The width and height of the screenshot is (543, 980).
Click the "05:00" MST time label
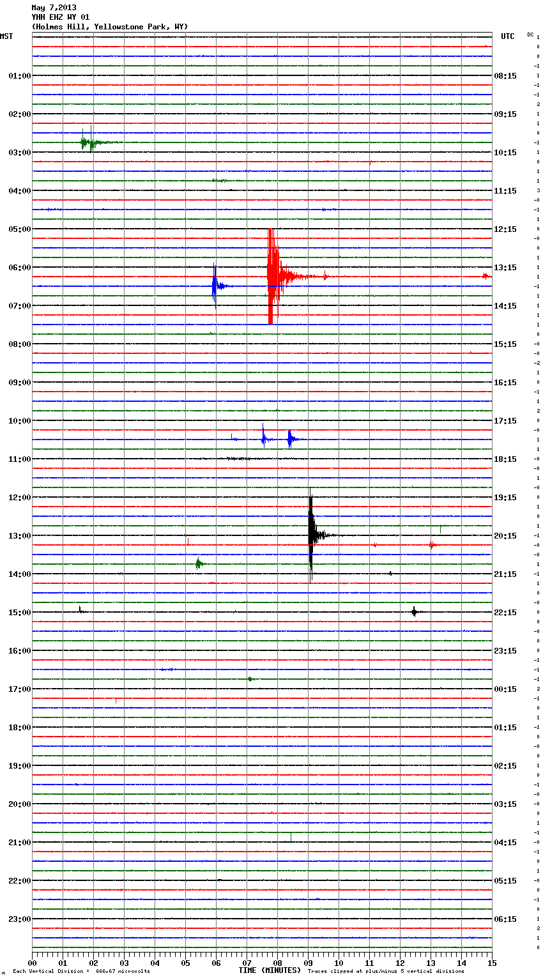coord(19,229)
